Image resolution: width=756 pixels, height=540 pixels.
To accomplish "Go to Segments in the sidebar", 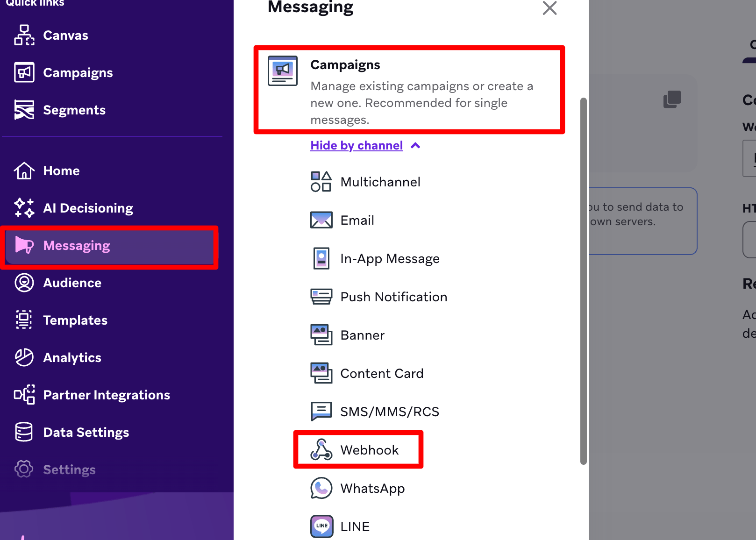I will (74, 110).
